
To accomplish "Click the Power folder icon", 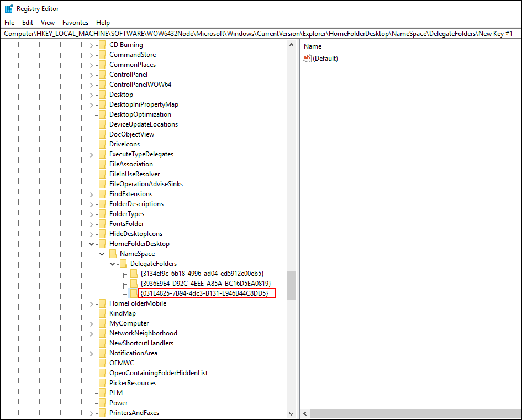I will (x=103, y=403).
